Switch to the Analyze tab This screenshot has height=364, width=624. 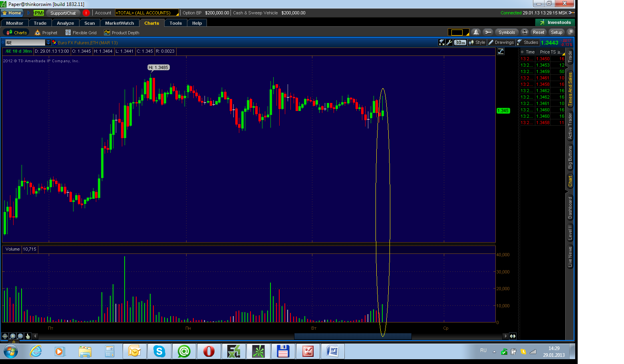click(x=66, y=23)
